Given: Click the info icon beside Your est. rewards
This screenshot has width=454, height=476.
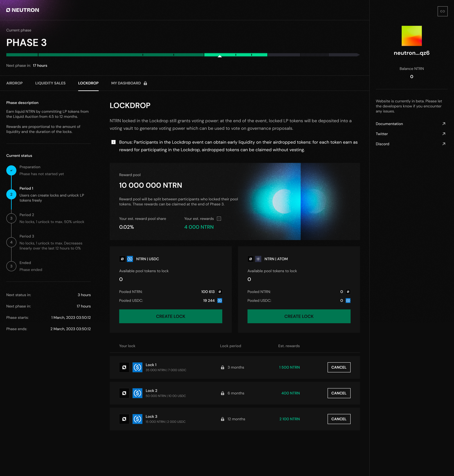Looking at the screenshot, I should point(219,219).
